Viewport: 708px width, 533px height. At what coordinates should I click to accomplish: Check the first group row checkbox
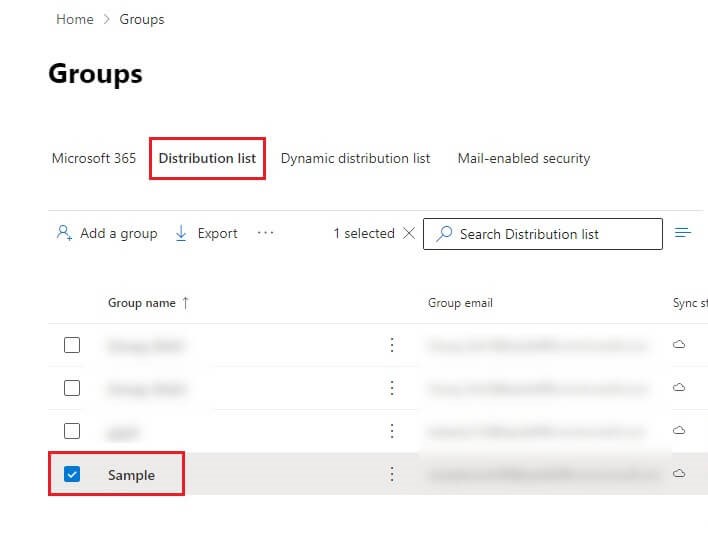pyautogui.click(x=72, y=345)
